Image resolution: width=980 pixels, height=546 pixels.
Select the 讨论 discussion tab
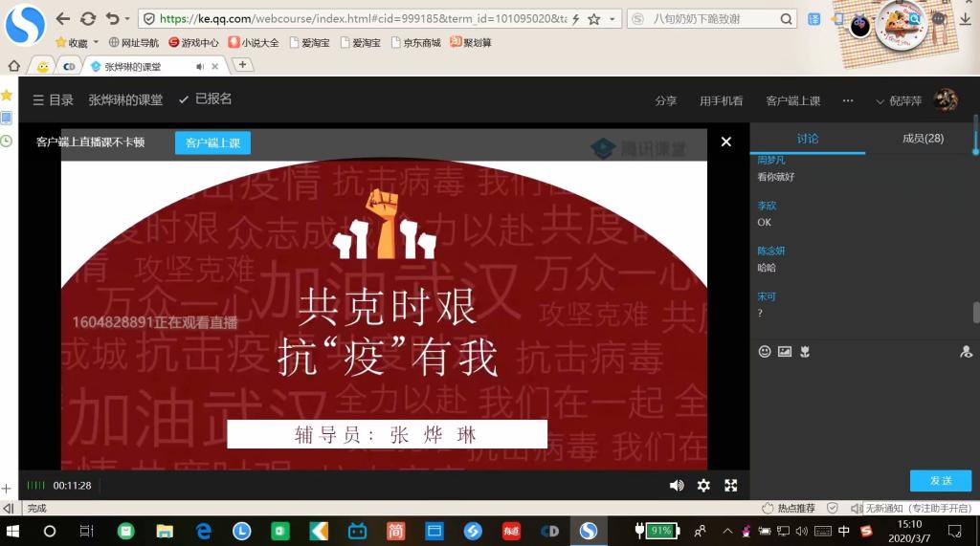(808, 139)
